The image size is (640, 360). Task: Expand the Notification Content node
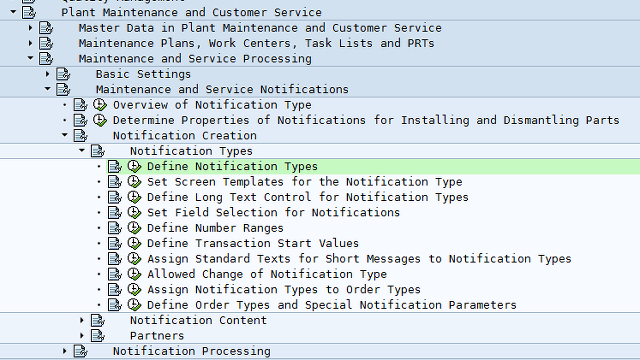(x=82, y=320)
